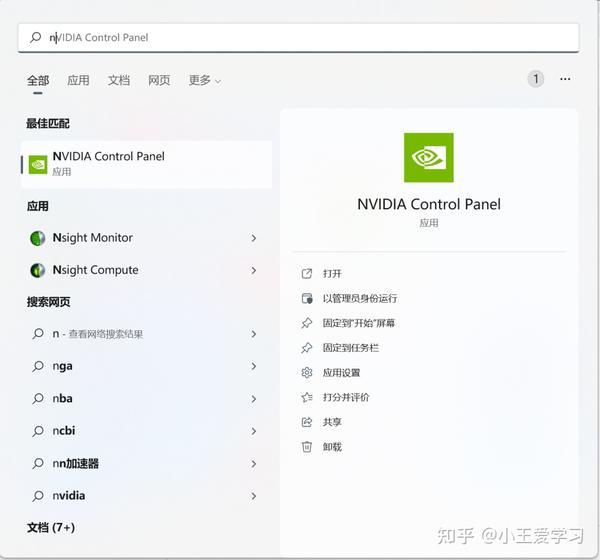
Task: Click the search icon beside nba
Action: [38, 398]
